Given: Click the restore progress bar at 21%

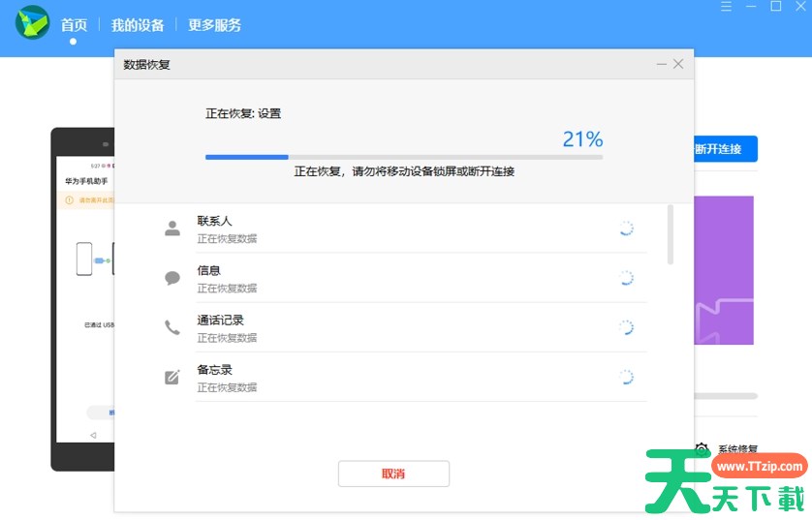Looking at the screenshot, I should point(403,157).
